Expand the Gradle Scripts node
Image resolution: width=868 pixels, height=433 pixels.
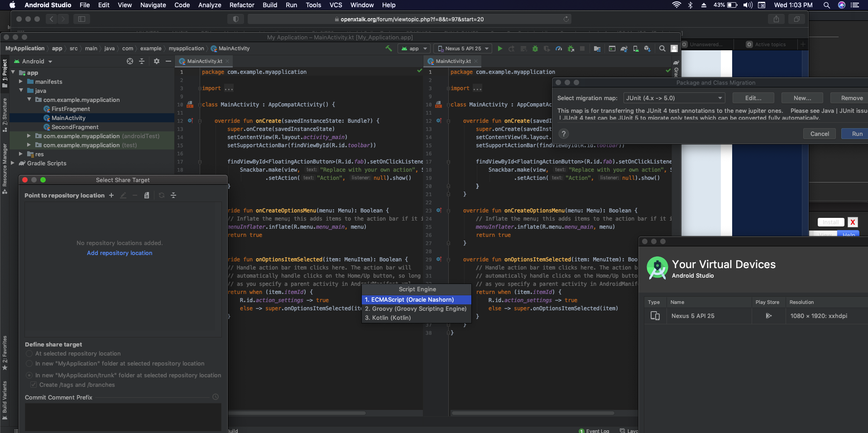13,163
